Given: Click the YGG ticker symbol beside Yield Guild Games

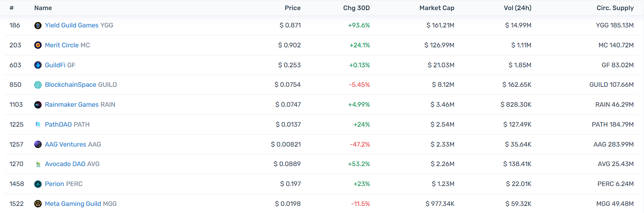Looking at the screenshot, I should click(107, 25).
